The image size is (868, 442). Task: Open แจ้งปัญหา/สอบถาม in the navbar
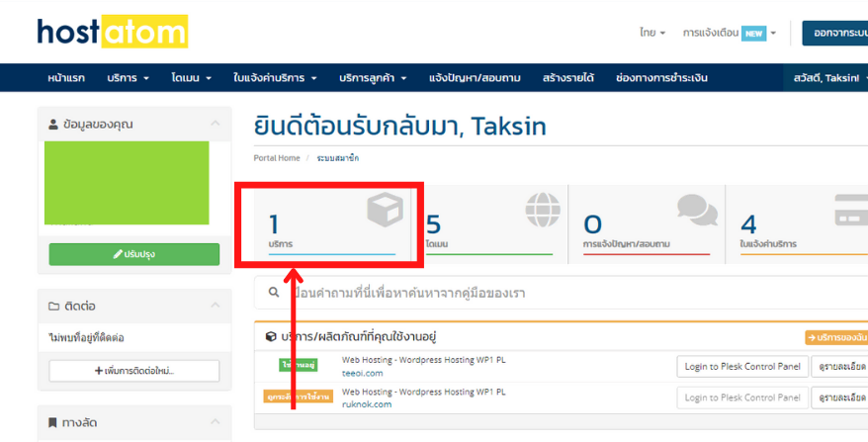(x=475, y=78)
